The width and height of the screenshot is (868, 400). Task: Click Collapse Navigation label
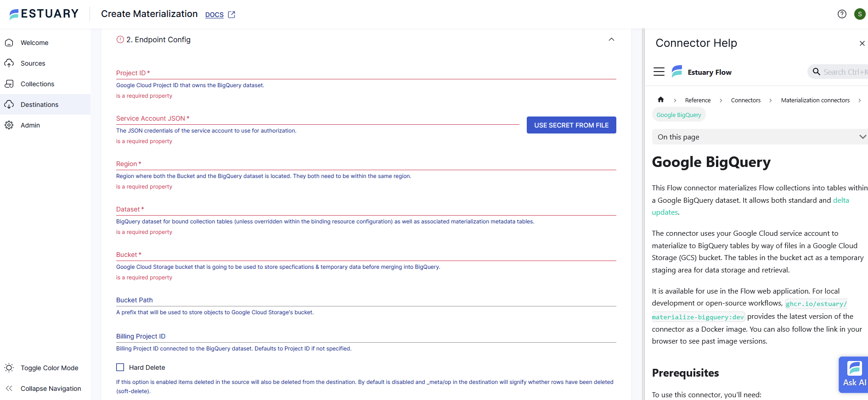coord(51,389)
